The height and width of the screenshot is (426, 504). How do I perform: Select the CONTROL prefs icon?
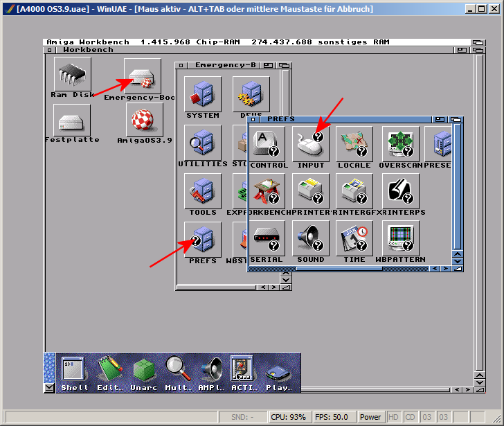pyautogui.click(x=267, y=143)
